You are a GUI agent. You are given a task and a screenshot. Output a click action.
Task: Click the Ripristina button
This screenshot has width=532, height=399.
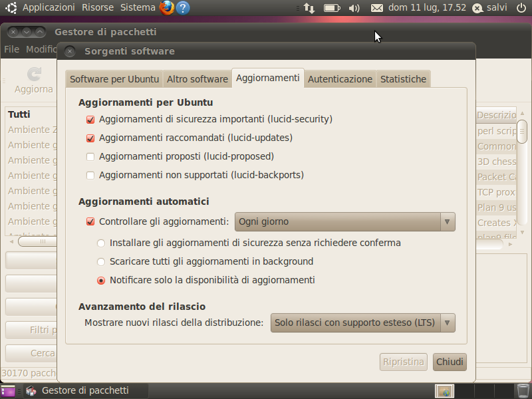404,362
